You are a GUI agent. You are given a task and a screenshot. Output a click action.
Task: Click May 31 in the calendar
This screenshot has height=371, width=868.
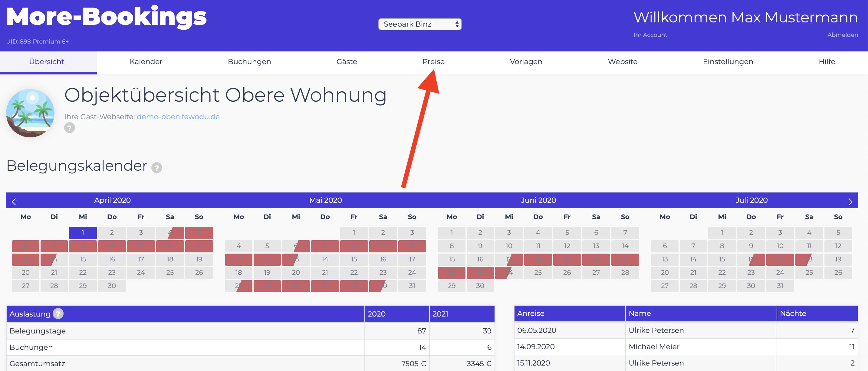(412, 286)
